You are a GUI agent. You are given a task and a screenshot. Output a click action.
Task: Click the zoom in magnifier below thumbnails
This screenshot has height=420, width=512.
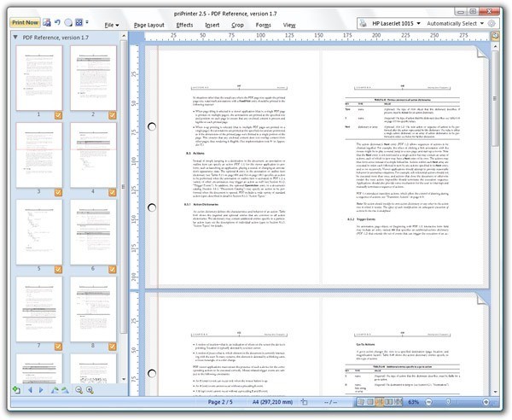click(x=90, y=390)
